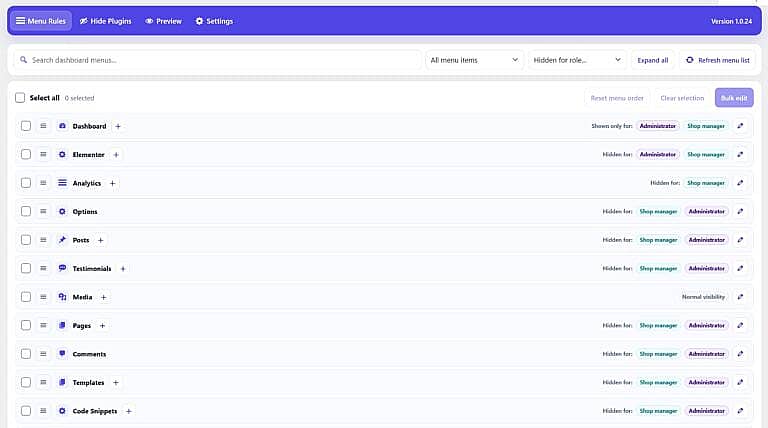Expand the Analytics submenu with plus
Viewport: 768px width, 428px height.
click(112, 183)
